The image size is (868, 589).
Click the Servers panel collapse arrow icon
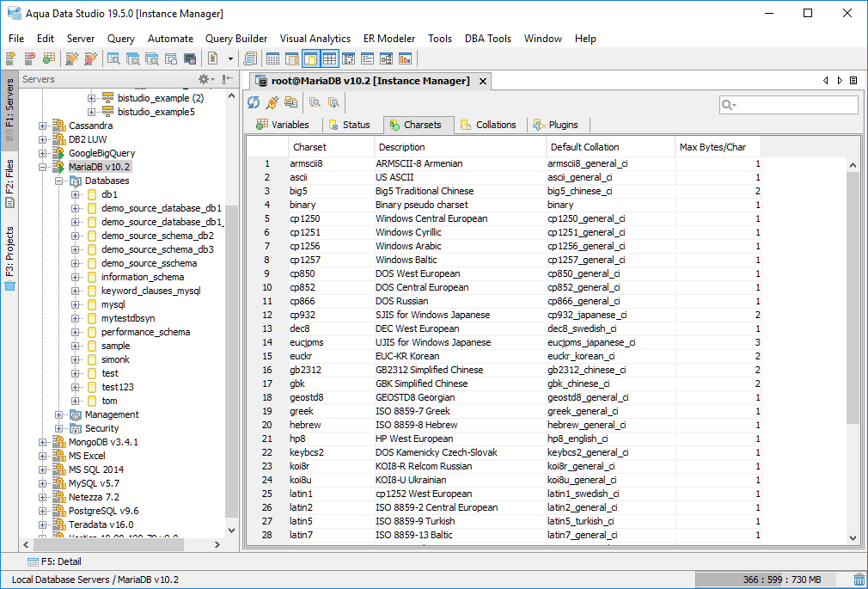(227, 79)
